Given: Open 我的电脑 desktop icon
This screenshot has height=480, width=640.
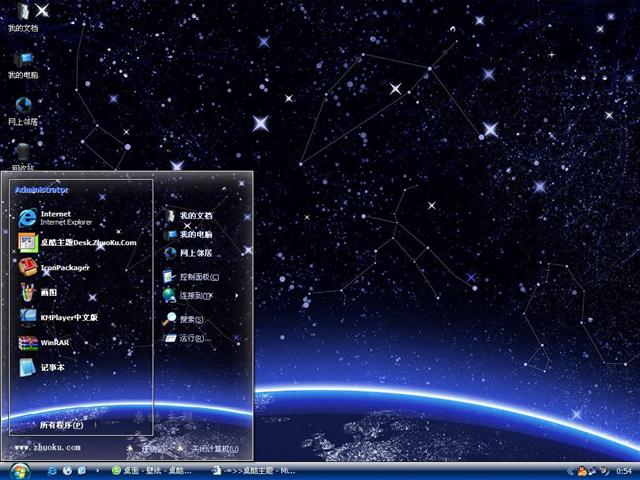Looking at the screenshot, I should click(x=23, y=63).
